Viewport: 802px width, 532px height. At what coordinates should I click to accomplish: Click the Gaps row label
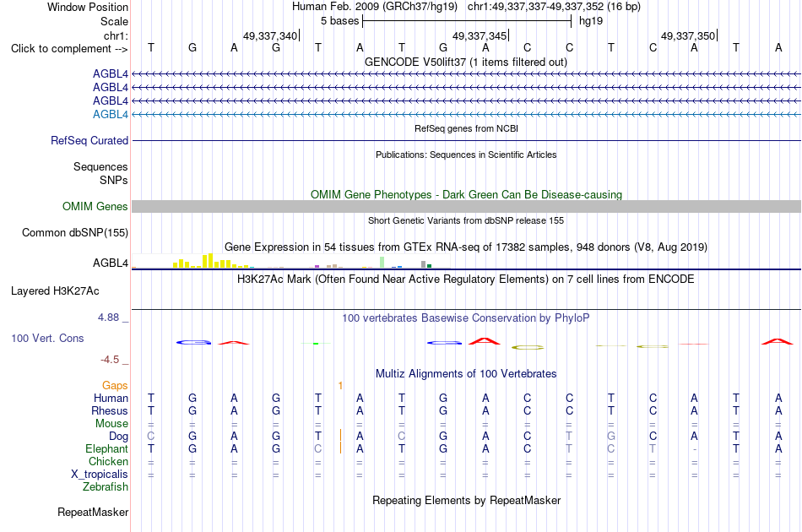point(115,385)
